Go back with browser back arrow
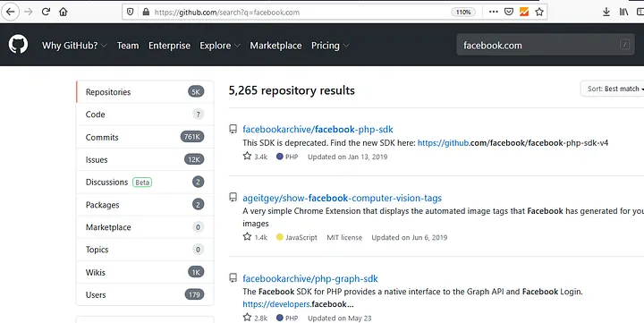This screenshot has height=323, width=644. pos(11,12)
